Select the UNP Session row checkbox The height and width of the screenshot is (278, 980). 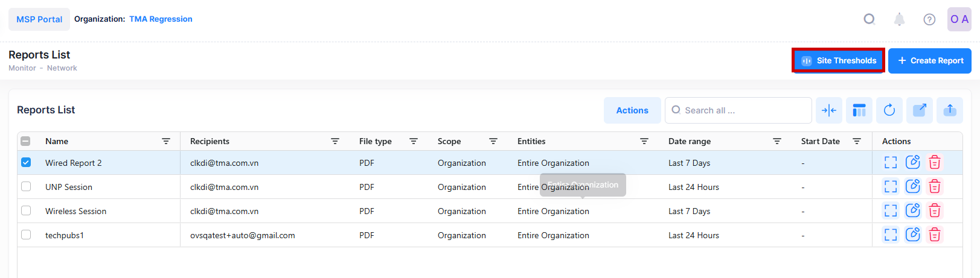pos(26,187)
